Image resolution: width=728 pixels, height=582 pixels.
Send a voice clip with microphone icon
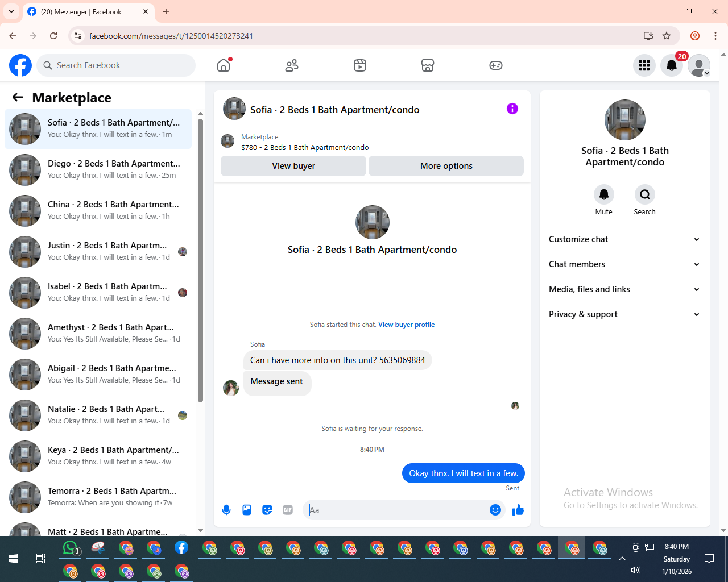tap(226, 510)
